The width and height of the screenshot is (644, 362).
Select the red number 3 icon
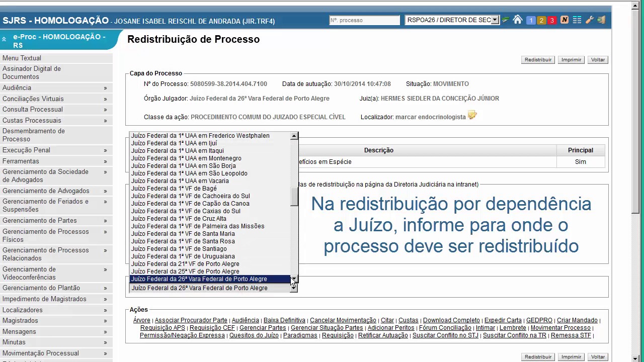coord(552,20)
